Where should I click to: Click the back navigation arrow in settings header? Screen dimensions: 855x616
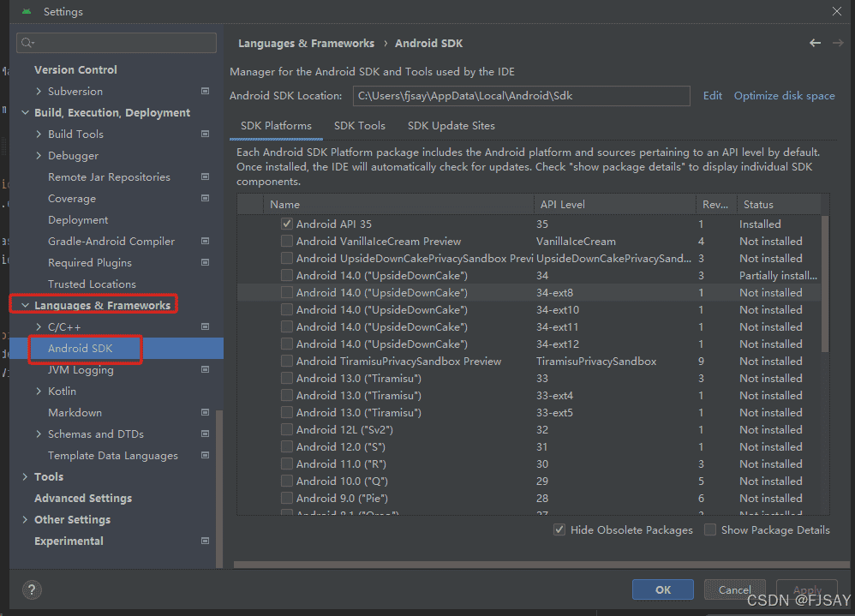tap(815, 42)
